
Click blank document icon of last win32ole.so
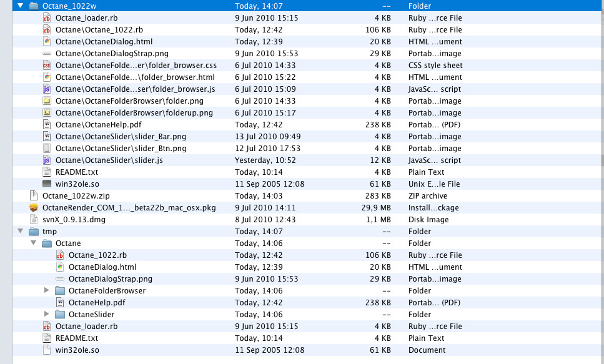pyautogui.click(x=47, y=350)
